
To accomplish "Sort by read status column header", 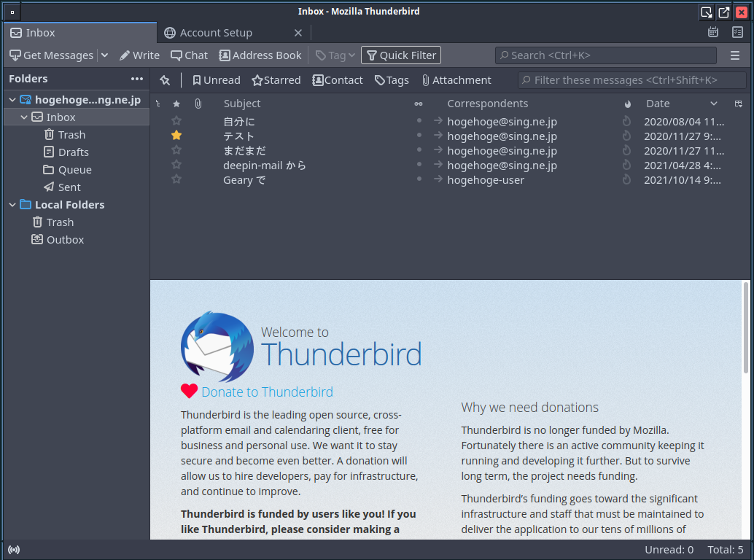I will [419, 104].
